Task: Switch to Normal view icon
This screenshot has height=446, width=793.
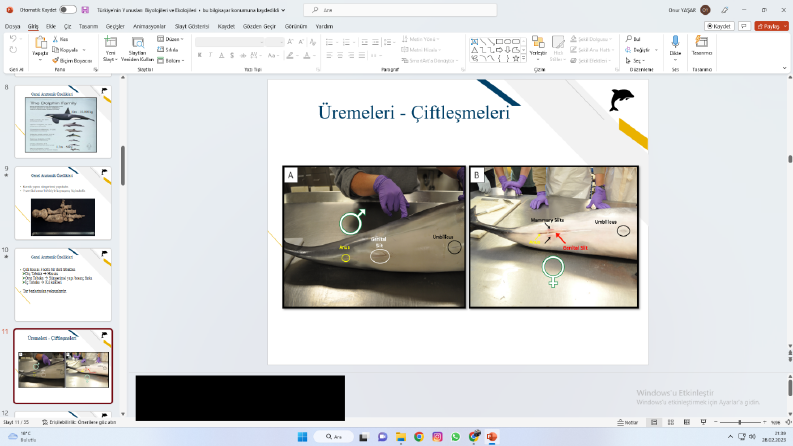Action: coord(654,422)
